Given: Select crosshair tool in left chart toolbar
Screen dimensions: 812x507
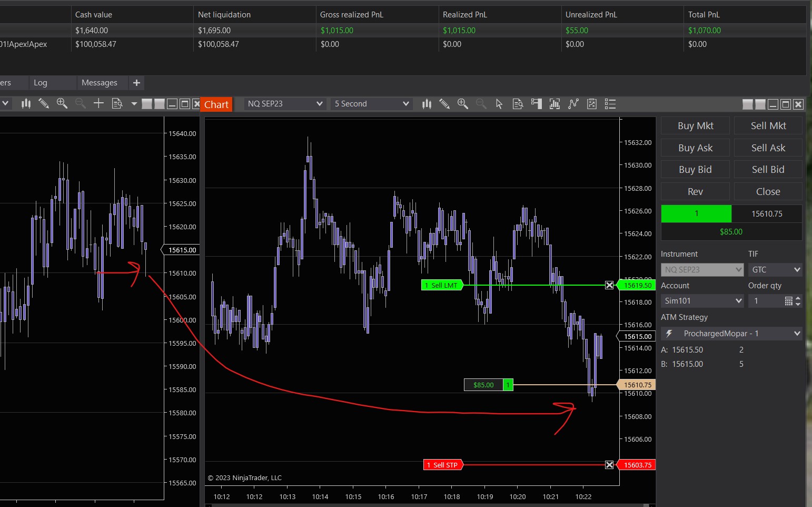Looking at the screenshot, I should coord(98,103).
